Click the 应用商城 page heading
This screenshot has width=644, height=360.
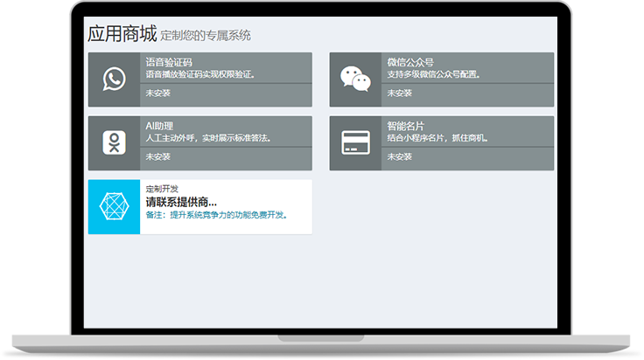[122, 35]
